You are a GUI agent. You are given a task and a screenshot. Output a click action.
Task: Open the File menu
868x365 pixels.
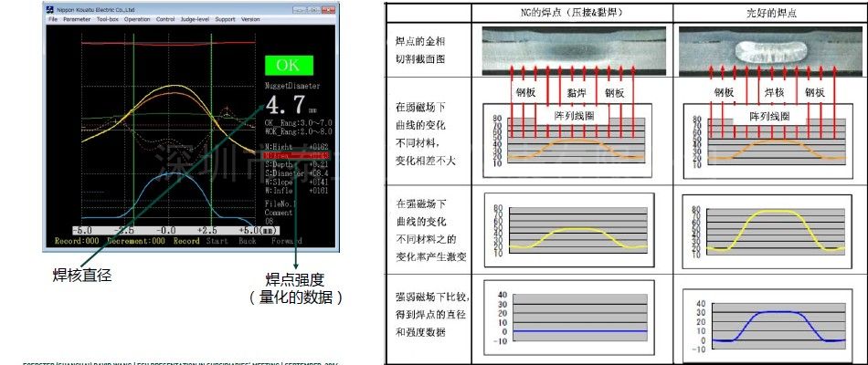click(52, 19)
